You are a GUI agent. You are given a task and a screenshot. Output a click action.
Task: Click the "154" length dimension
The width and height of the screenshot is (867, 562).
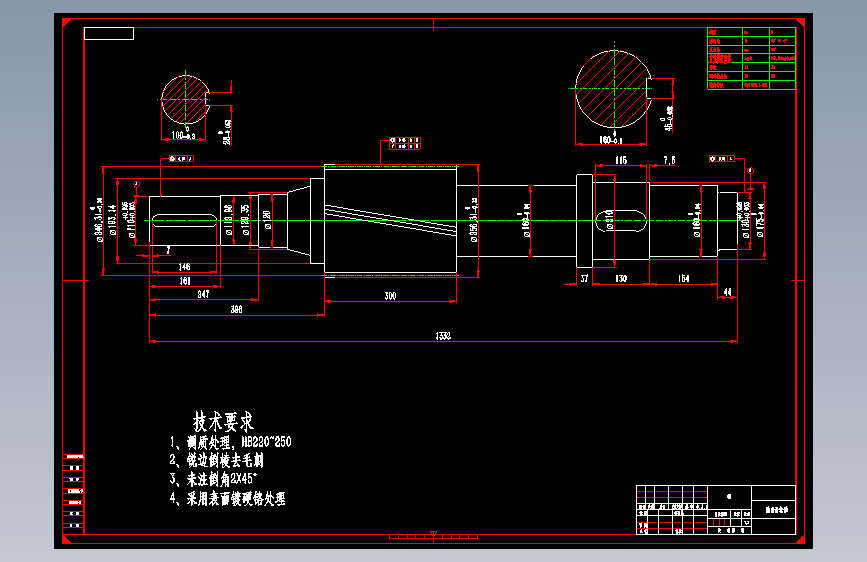click(x=683, y=278)
